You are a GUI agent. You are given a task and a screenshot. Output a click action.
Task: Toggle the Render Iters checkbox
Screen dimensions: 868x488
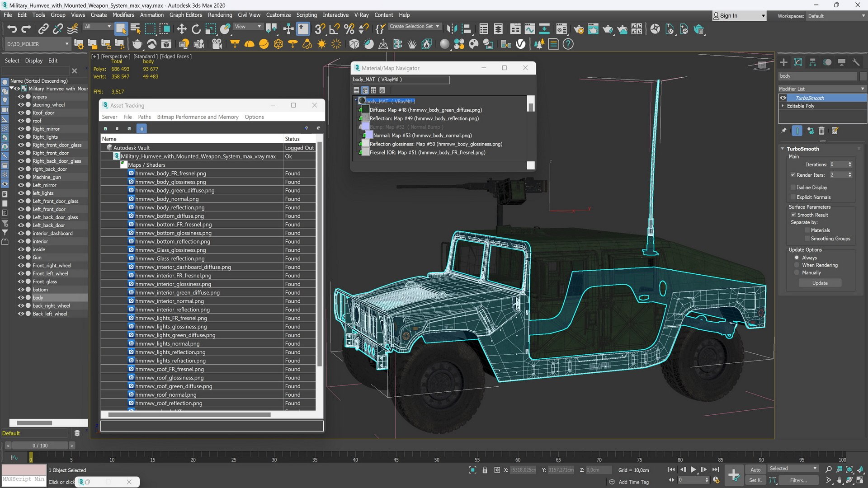[793, 175]
